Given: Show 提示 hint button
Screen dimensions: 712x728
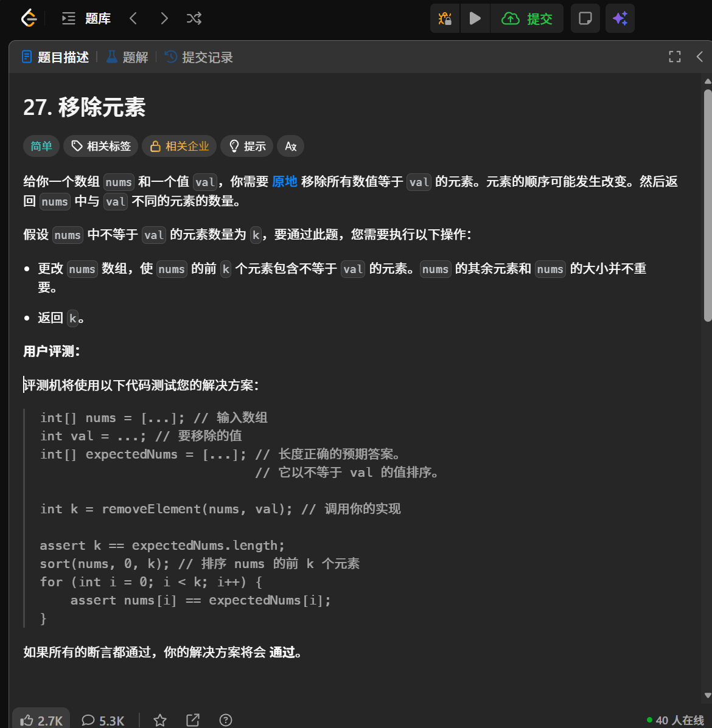Looking at the screenshot, I should 247,146.
